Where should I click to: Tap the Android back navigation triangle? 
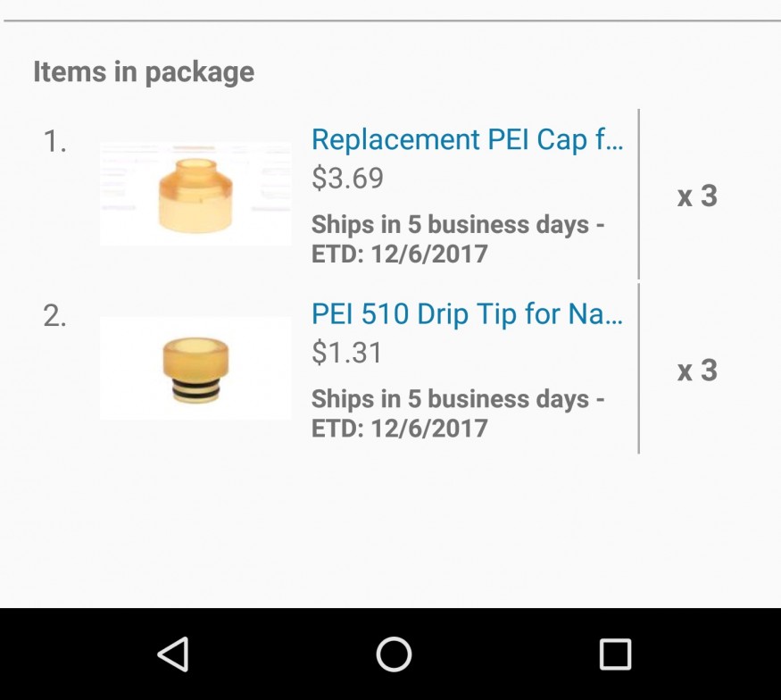[x=173, y=654]
